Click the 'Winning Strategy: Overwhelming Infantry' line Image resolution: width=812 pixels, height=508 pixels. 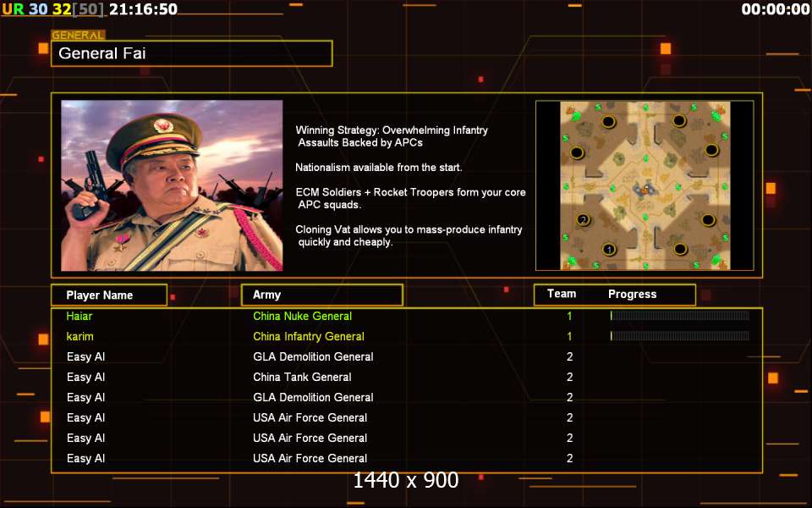tap(392, 130)
